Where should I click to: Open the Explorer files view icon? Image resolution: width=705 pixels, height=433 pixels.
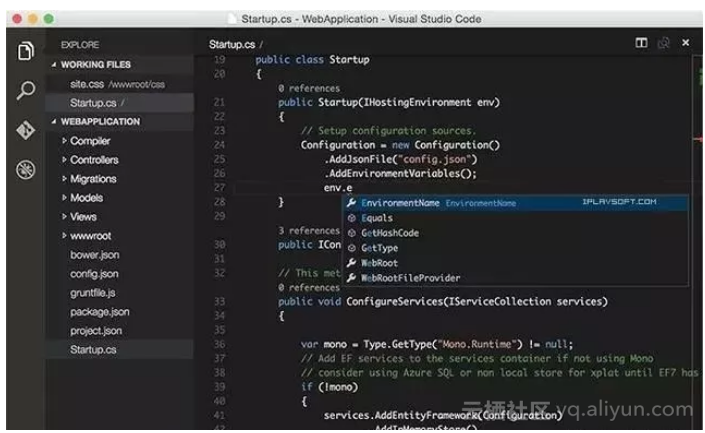pyautogui.click(x=26, y=51)
